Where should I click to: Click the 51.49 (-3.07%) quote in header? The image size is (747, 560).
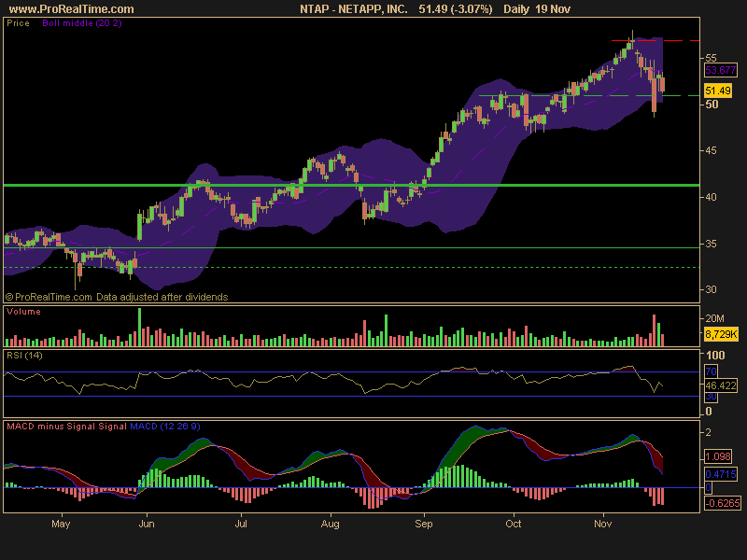coord(456,9)
